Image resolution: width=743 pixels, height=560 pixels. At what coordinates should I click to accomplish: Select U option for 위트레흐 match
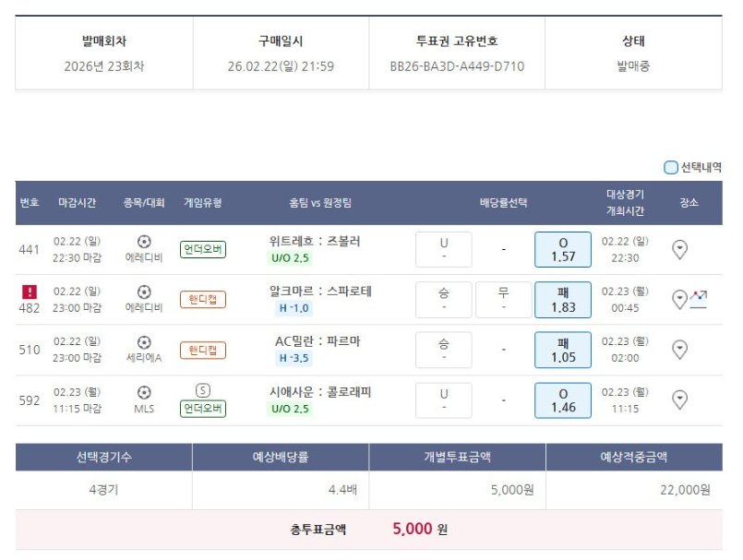443,249
